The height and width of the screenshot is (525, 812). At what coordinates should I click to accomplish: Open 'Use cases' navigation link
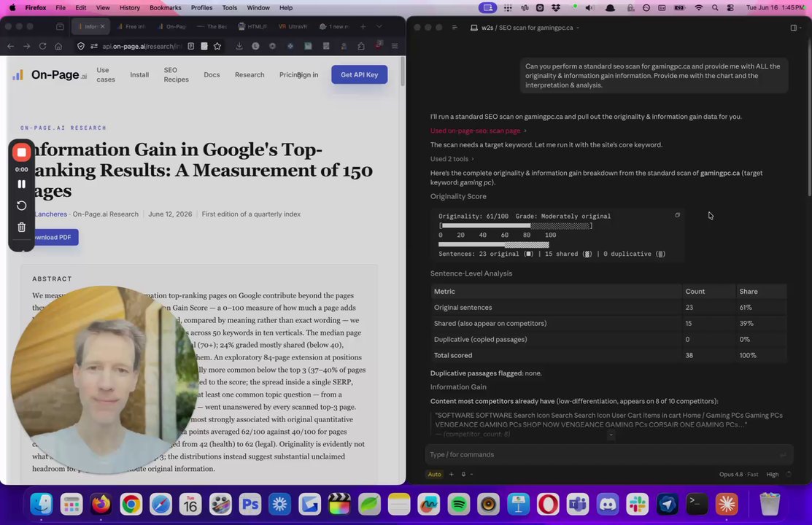pyautogui.click(x=106, y=74)
